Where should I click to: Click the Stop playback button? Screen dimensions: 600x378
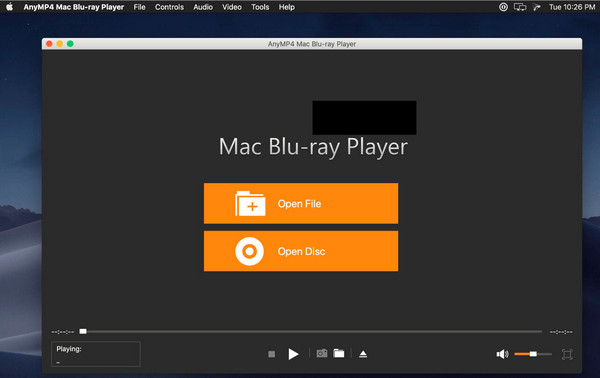coord(271,354)
